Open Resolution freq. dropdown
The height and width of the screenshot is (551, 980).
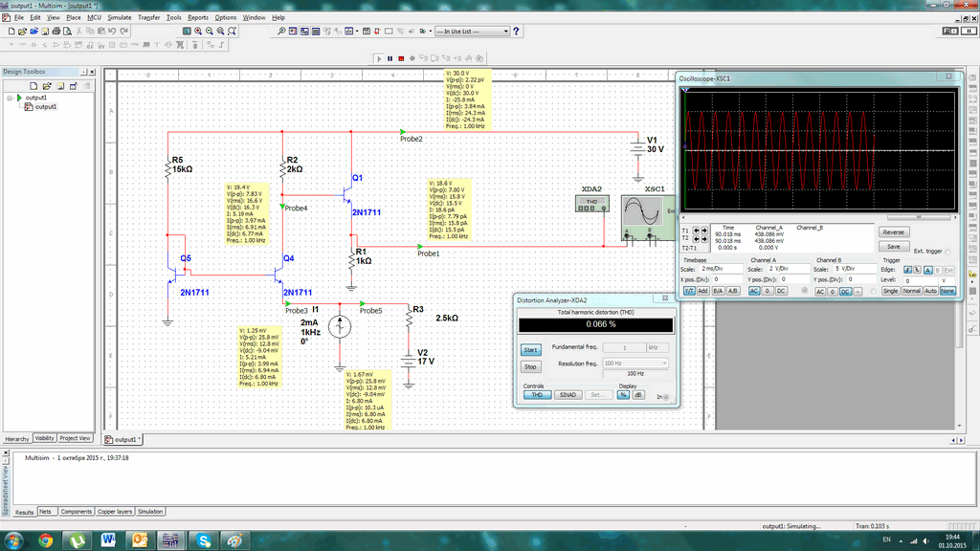pyautogui.click(x=635, y=363)
